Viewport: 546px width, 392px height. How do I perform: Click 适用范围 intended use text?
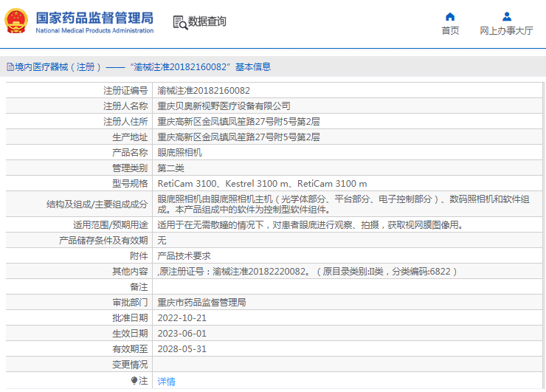click(310, 225)
